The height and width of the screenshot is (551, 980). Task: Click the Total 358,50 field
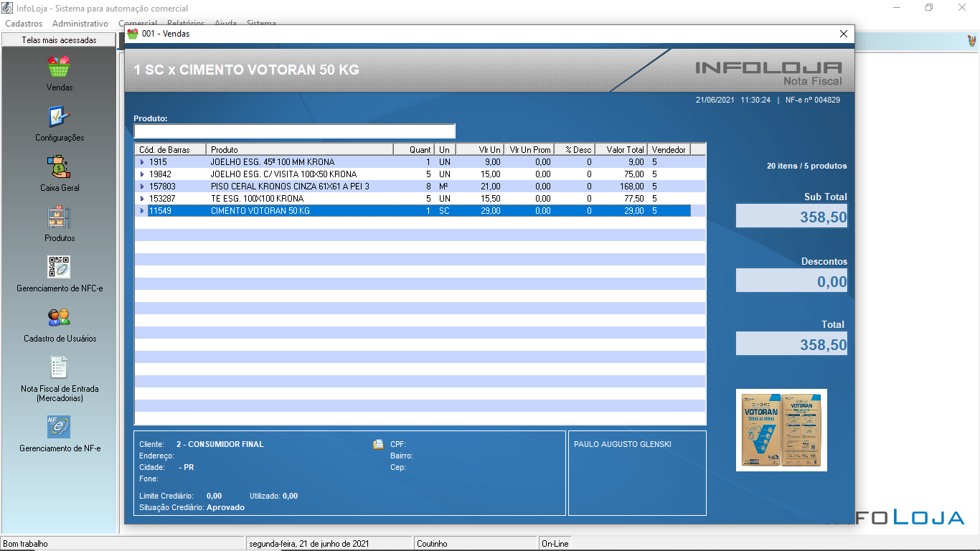coord(791,344)
